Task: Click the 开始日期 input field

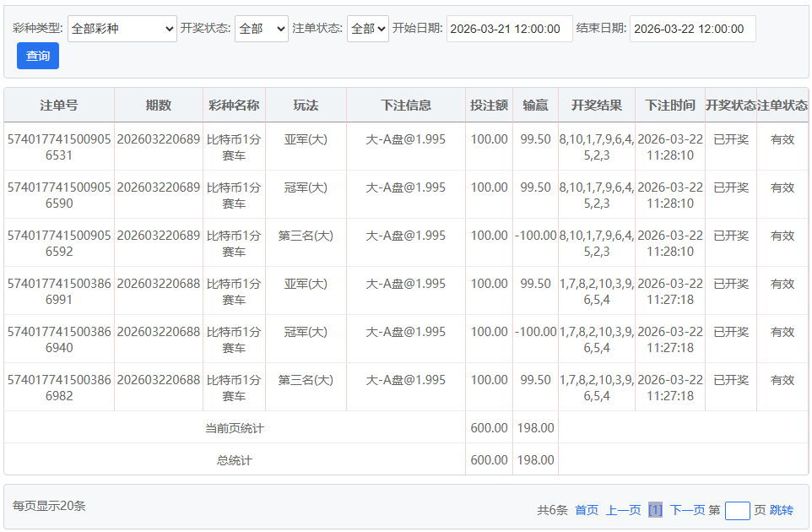Action: [x=509, y=29]
